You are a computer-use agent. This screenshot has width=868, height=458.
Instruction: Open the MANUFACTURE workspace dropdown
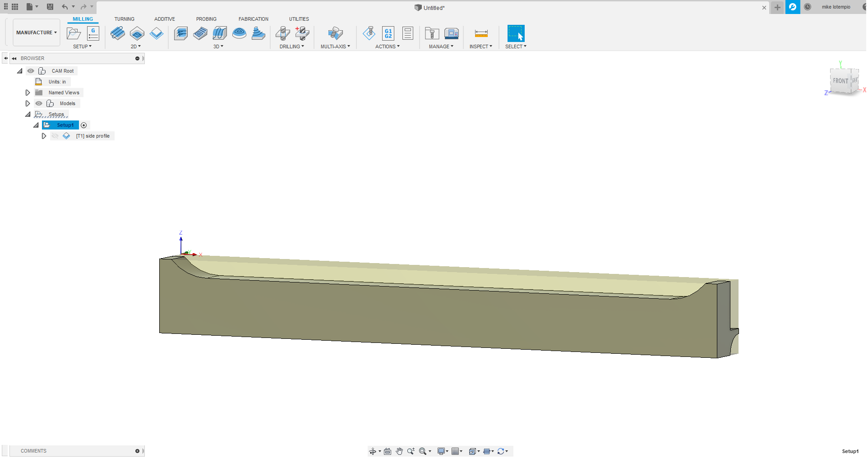click(x=37, y=32)
